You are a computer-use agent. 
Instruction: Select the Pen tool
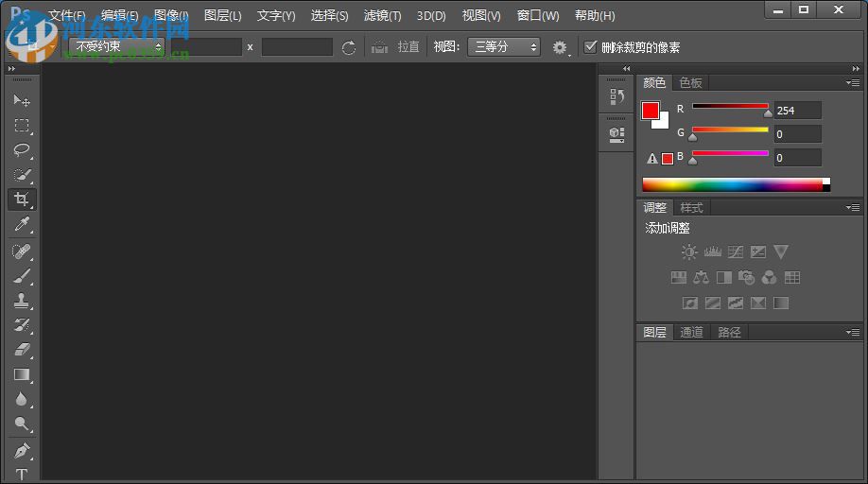pos(22,451)
